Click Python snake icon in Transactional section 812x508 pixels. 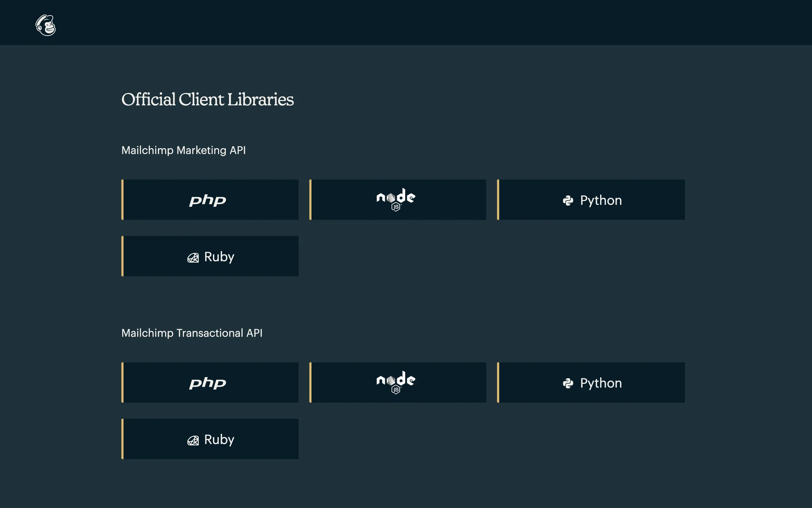[568, 383]
